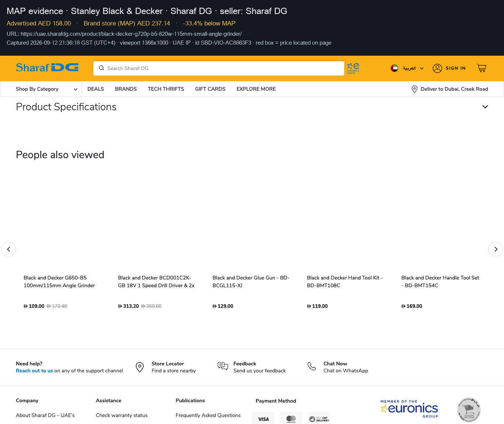Click the delivery location pin icon

(x=414, y=89)
